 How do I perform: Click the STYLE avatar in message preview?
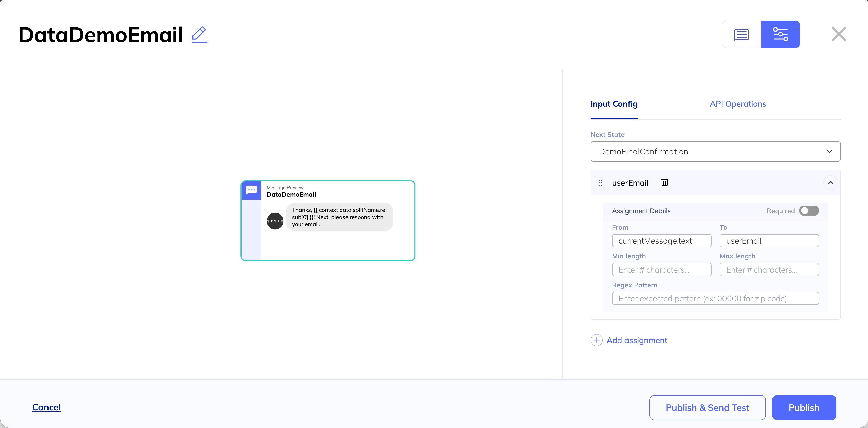(x=275, y=221)
